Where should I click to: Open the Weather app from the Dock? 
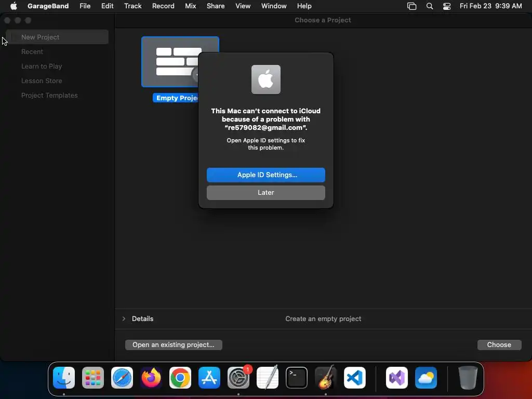[426, 377]
